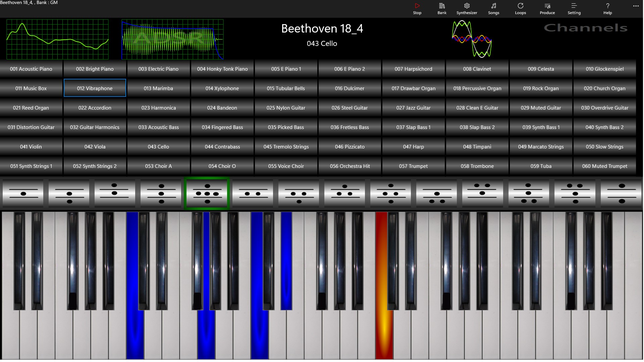Open the Bank selector
Viewport: 644px width, 362px height.
442,8
